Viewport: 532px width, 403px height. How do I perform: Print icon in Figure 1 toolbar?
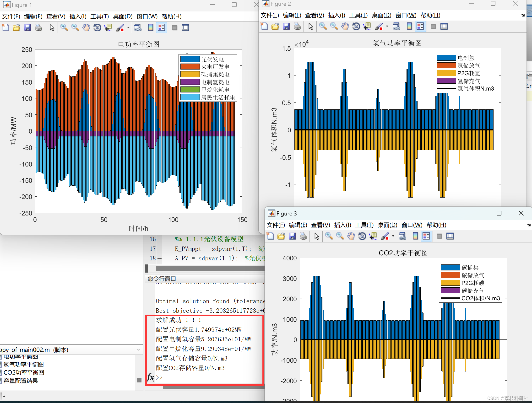click(38, 28)
